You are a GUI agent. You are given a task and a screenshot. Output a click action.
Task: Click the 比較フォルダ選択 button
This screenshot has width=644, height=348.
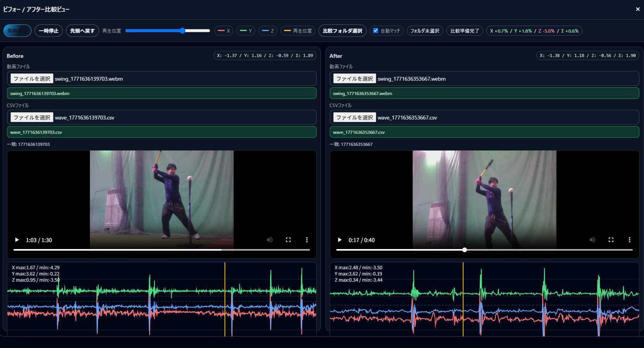342,31
